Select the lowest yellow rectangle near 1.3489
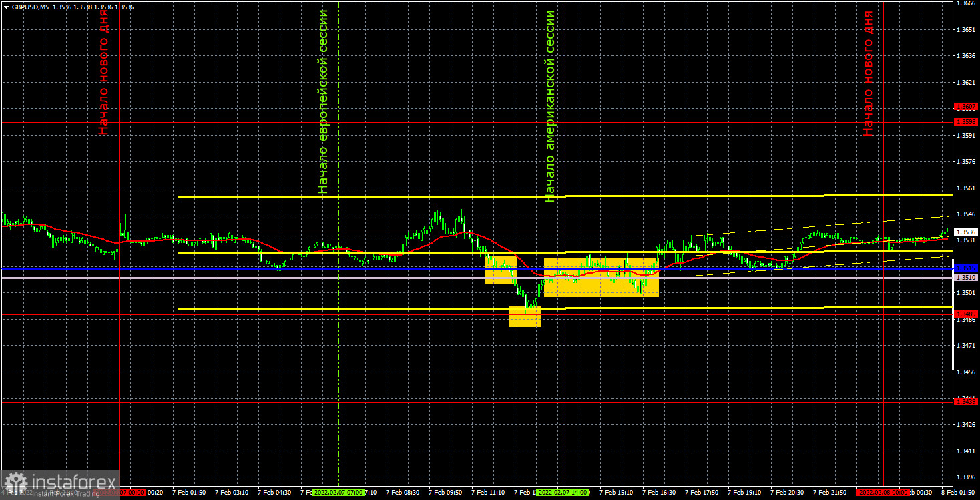Image resolution: width=980 pixels, height=500 pixels. [x=525, y=316]
